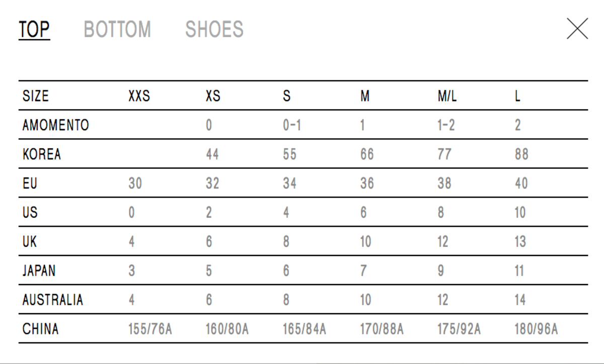The width and height of the screenshot is (604, 364).
Task: Click the M/L size column header
Action: pyautogui.click(x=447, y=96)
